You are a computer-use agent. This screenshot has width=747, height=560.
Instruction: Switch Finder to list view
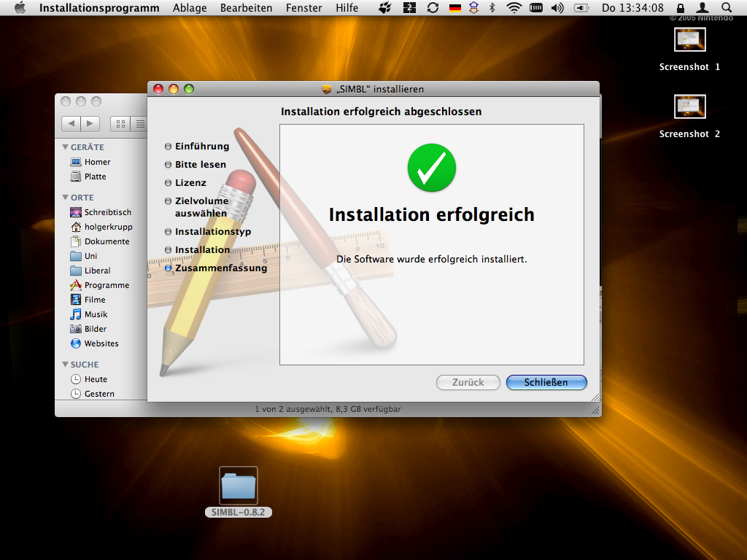pyautogui.click(x=139, y=124)
